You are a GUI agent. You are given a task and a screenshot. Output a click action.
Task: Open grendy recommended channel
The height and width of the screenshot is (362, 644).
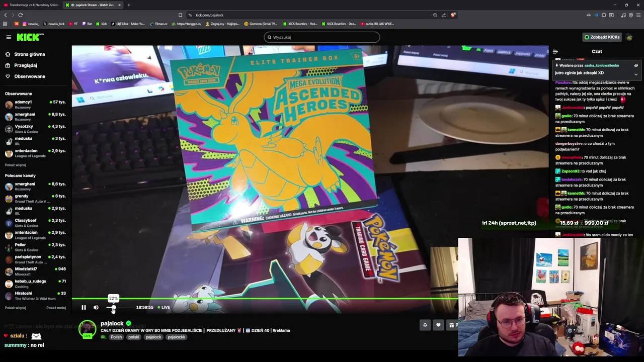click(x=35, y=199)
